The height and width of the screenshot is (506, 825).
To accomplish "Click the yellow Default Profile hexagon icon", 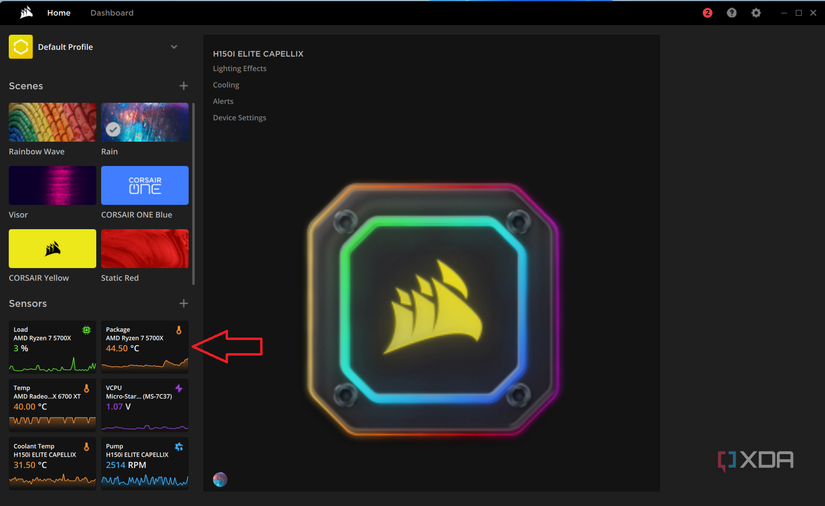I will 21,47.
